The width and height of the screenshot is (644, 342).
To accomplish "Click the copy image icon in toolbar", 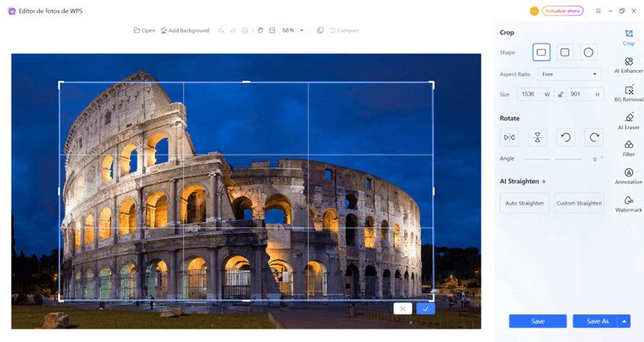I will pos(320,30).
